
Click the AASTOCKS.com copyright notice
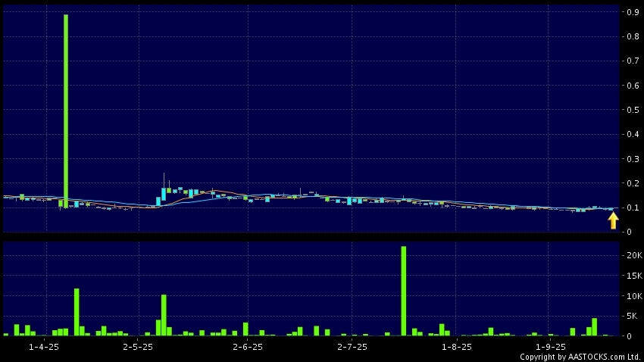(x=580, y=357)
